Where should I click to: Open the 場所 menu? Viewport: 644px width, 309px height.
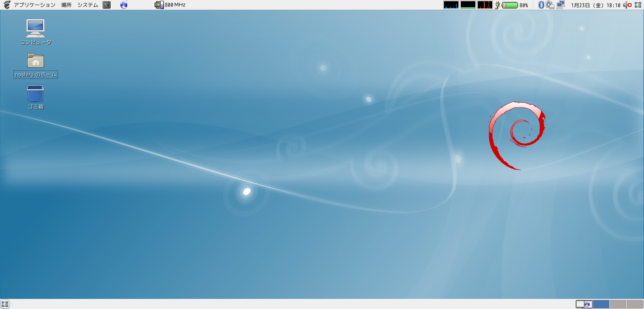coord(66,5)
